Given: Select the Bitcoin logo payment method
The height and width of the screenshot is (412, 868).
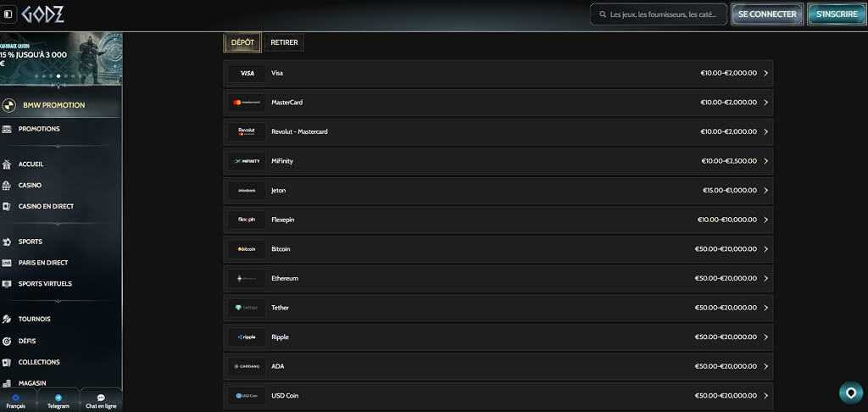Looking at the screenshot, I should coord(247,249).
